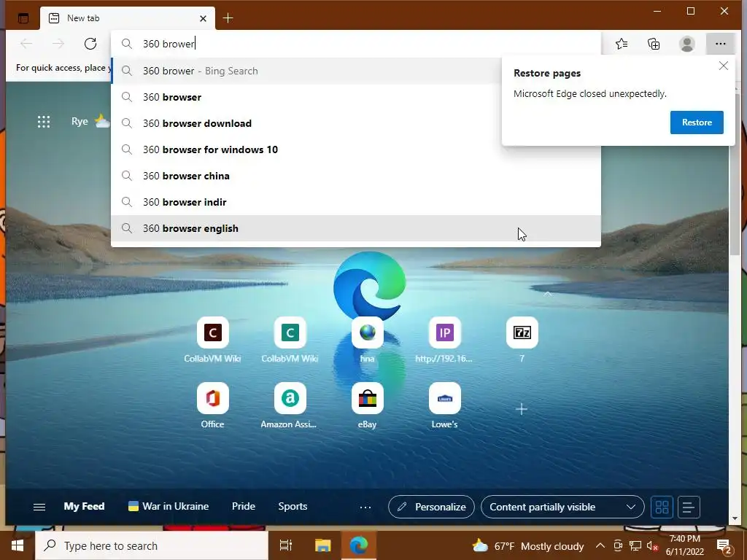Switch feed to grid view
This screenshot has height=560, width=747.
pos(662,507)
